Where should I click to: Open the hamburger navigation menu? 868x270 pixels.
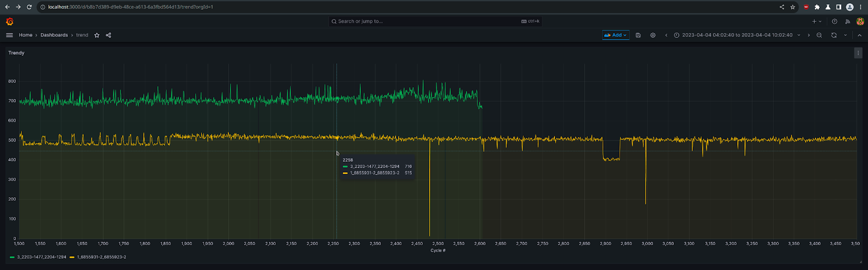[9, 35]
